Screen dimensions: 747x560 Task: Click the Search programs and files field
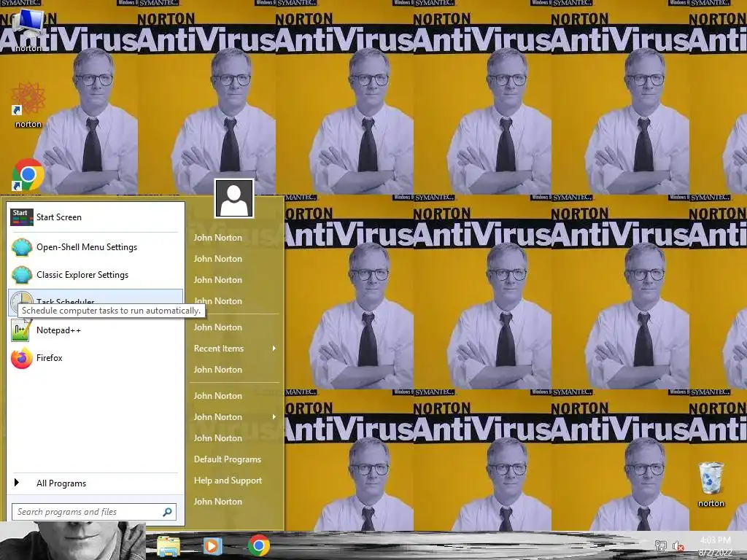94,512
